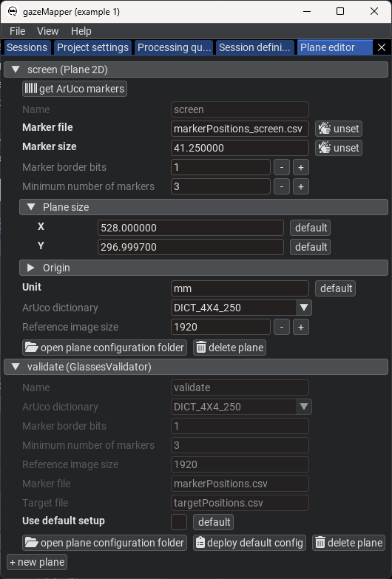Edit the Marker file input field
Viewport: 392px width, 579px height.
(240, 129)
